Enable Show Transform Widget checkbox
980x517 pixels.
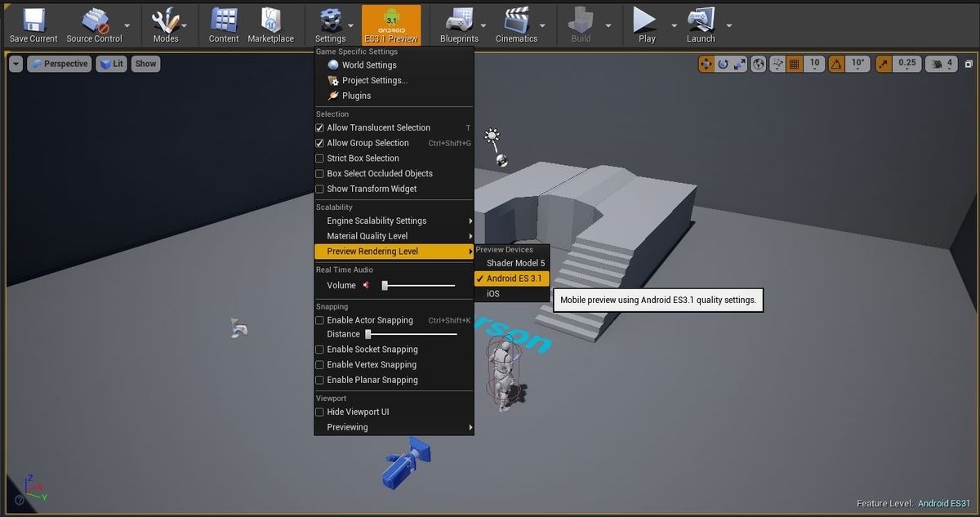coord(320,189)
